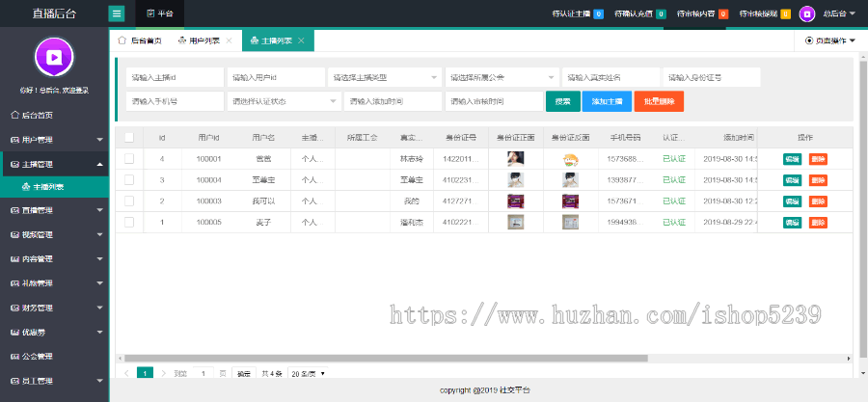
Task: Click the hamburger sidebar toggle icon
Action: (117, 13)
